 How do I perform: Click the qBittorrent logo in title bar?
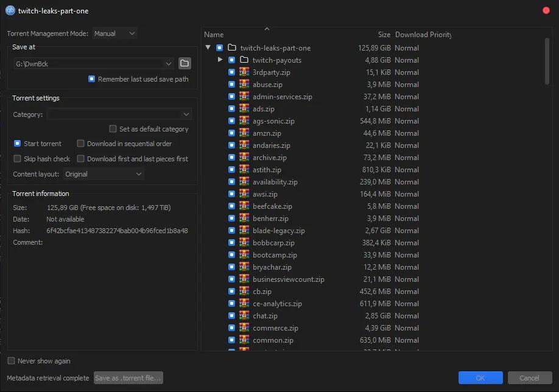click(x=10, y=11)
